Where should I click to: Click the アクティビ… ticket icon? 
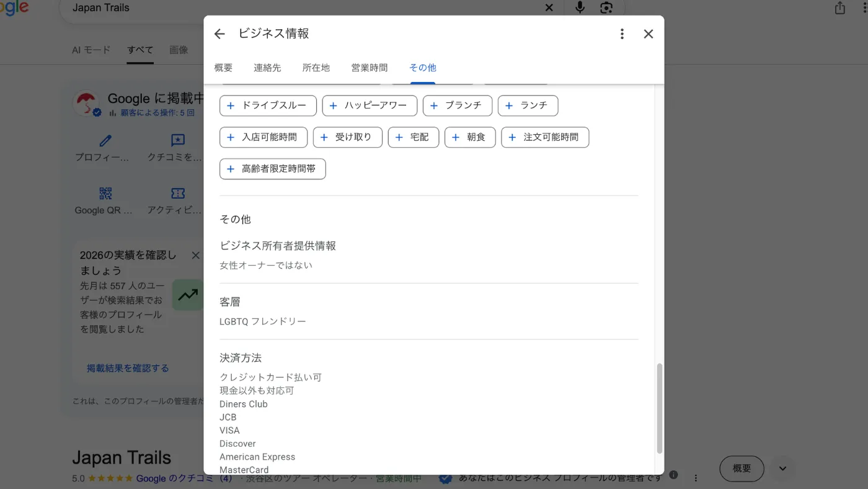(178, 194)
